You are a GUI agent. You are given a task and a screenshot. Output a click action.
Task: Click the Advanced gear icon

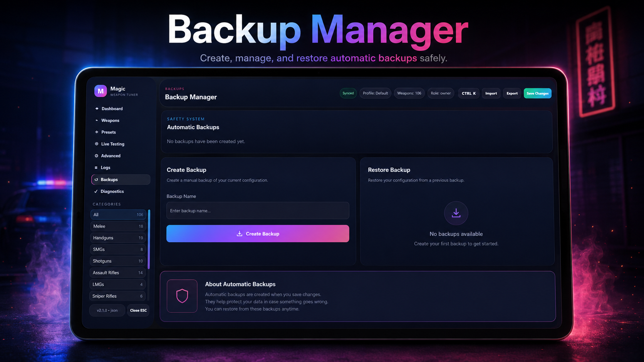click(x=97, y=156)
